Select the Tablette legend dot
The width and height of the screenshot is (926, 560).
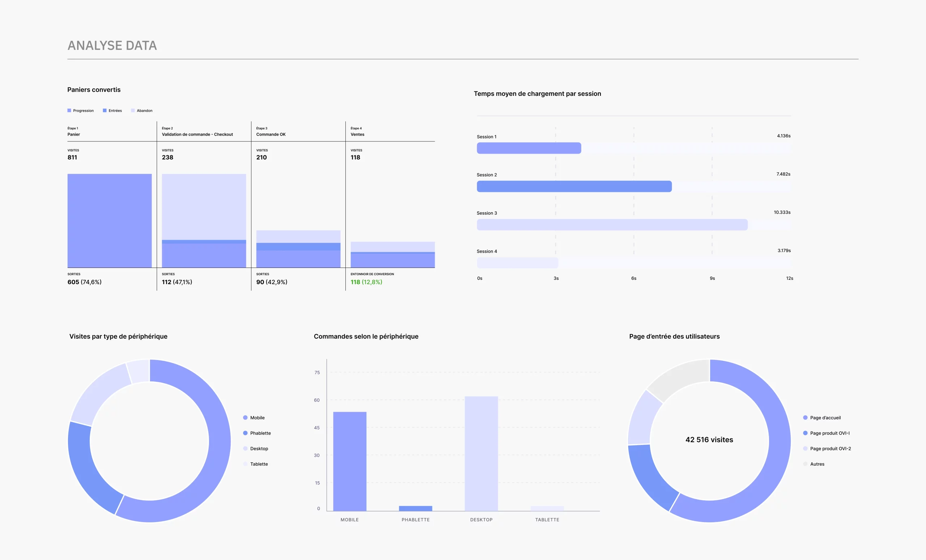pos(246,464)
